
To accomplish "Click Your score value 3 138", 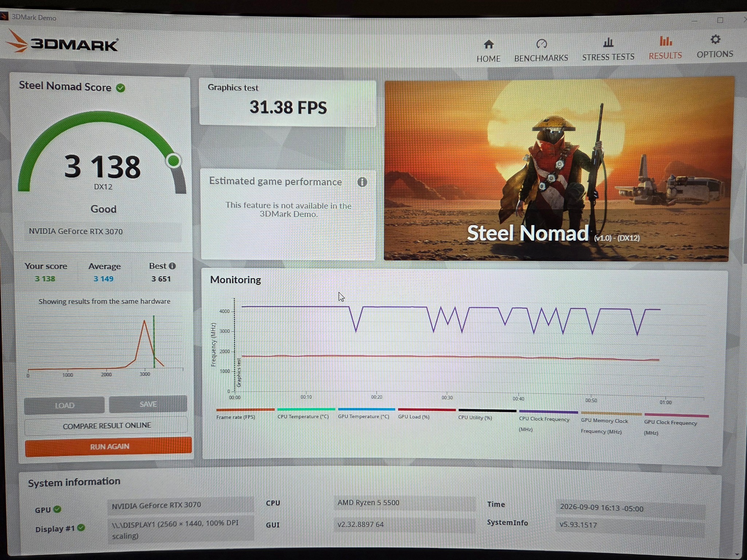I will pos(45,279).
